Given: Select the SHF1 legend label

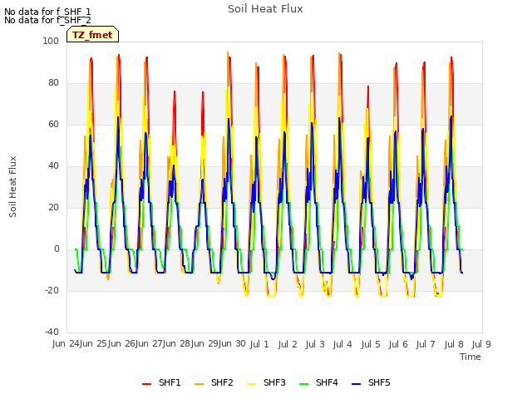Looking at the screenshot, I should point(170,382).
